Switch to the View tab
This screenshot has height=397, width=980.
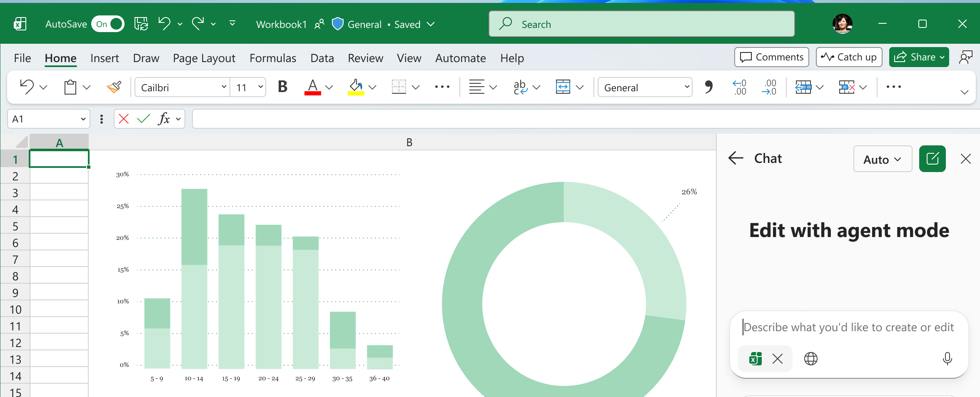pyautogui.click(x=409, y=58)
